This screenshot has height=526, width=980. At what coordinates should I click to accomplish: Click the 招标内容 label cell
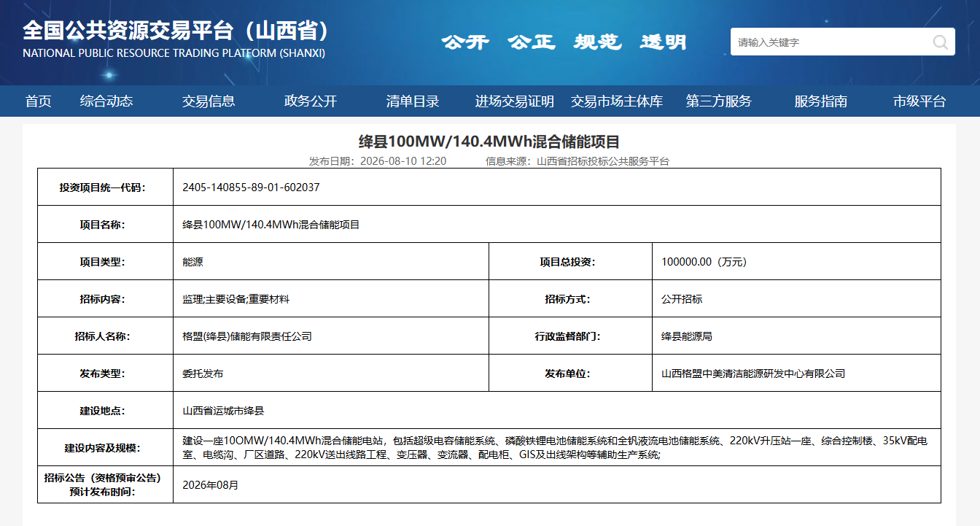pos(105,299)
